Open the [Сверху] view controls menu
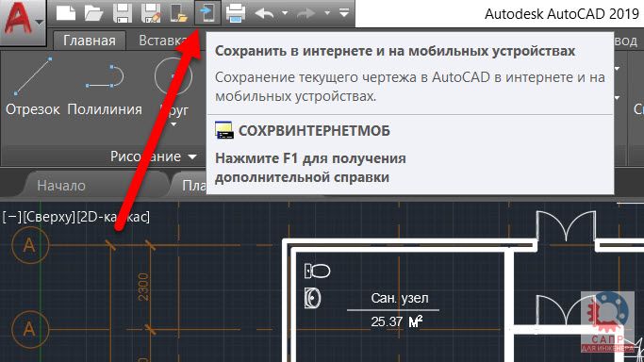The image size is (644, 362). pyautogui.click(x=49, y=217)
